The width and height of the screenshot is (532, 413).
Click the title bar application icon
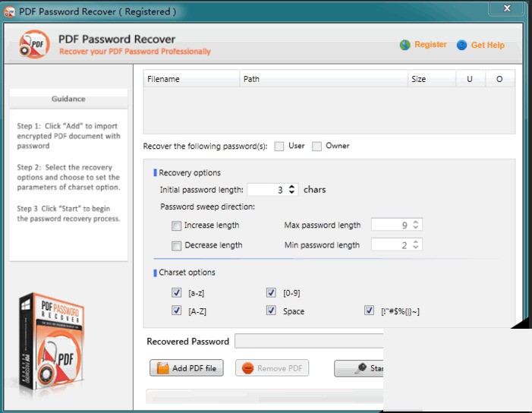click(x=9, y=12)
